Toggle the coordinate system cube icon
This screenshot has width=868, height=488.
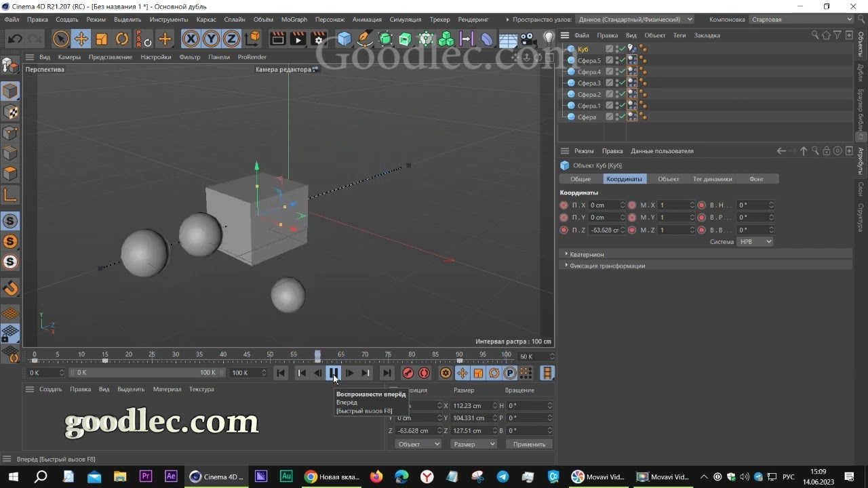252,39
